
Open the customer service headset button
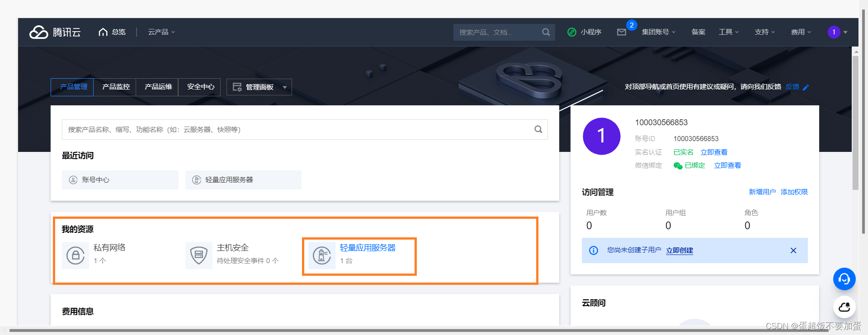pyautogui.click(x=844, y=279)
